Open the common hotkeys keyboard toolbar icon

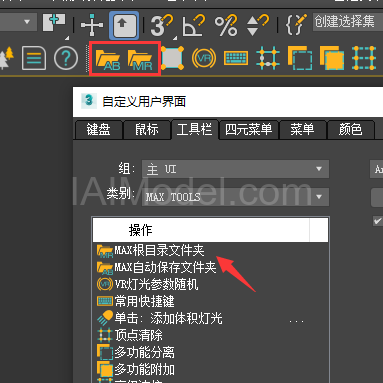(x=236, y=58)
